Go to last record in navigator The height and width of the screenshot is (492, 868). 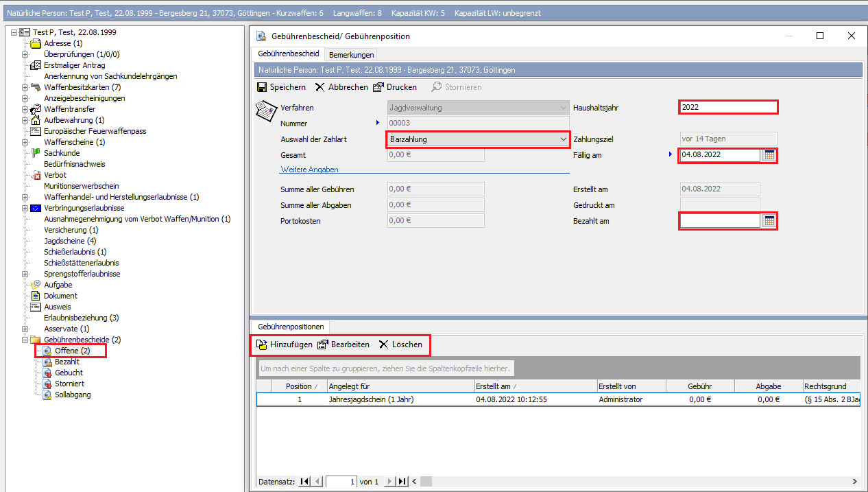[x=402, y=482]
